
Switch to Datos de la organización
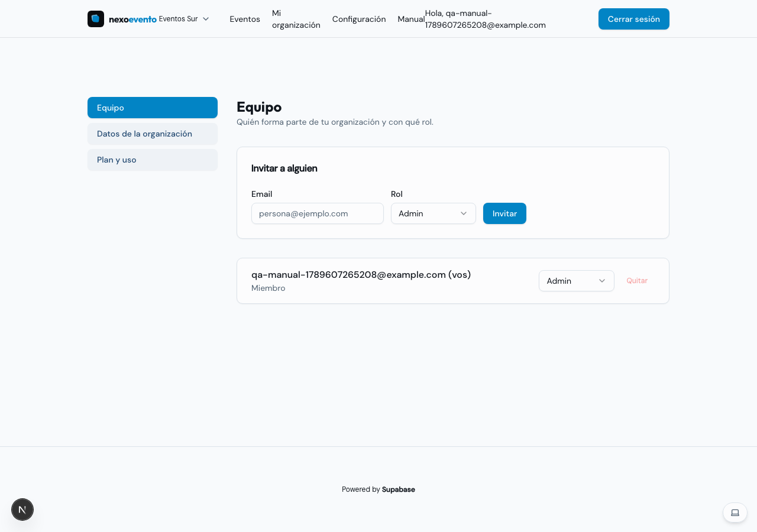153,134
